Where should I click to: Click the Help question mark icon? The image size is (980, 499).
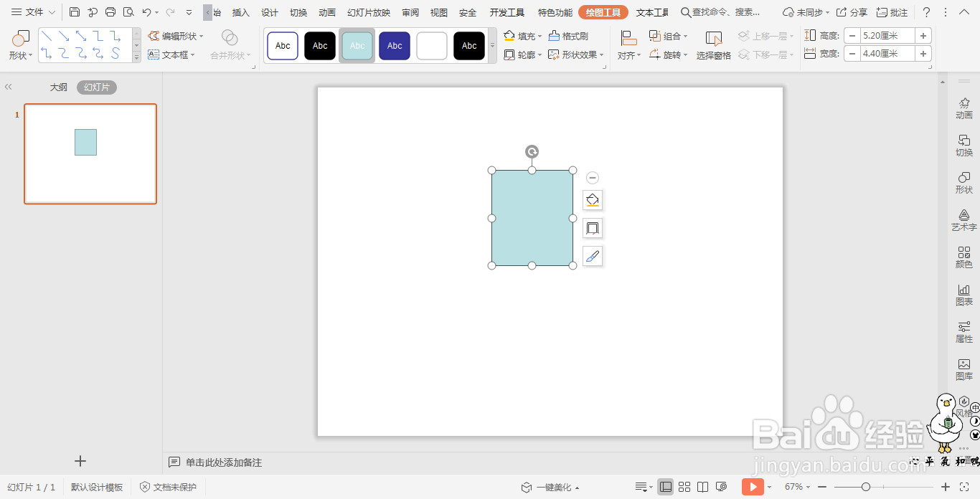click(926, 12)
